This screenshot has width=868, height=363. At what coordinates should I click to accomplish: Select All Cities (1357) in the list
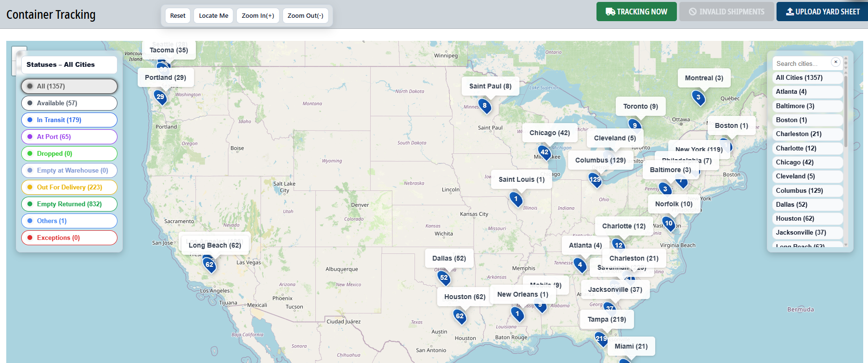click(x=799, y=78)
